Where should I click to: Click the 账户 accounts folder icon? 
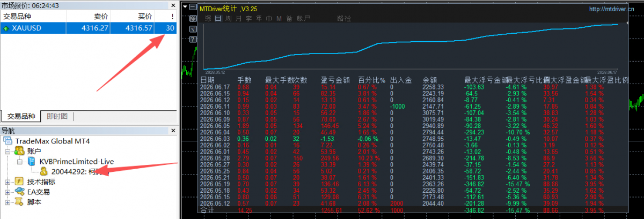(x=20, y=151)
